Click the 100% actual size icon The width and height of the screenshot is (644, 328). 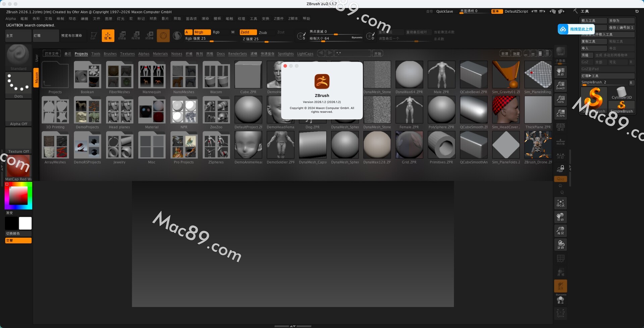[560, 99]
